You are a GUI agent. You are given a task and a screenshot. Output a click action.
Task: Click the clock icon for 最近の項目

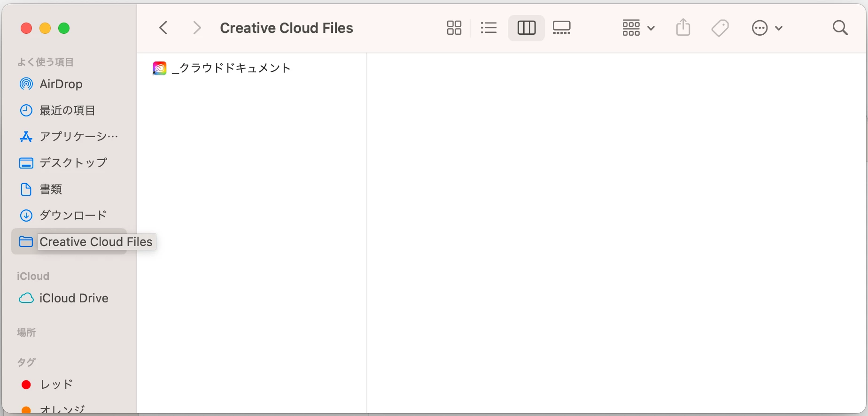(x=26, y=110)
